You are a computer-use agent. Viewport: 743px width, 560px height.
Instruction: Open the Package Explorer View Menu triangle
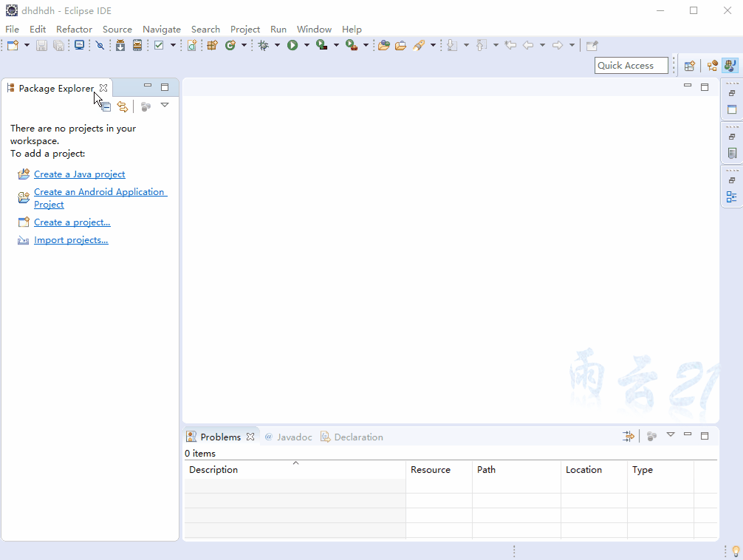click(165, 105)
